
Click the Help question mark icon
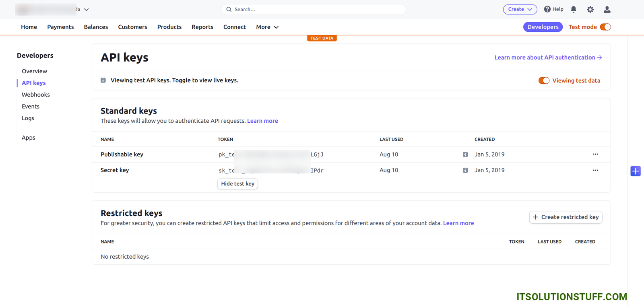tap(547, 9)
